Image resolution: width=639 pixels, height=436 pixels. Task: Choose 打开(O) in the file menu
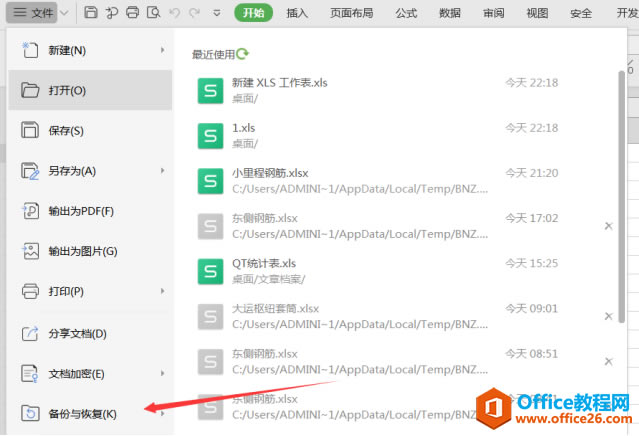coord(90,90)
